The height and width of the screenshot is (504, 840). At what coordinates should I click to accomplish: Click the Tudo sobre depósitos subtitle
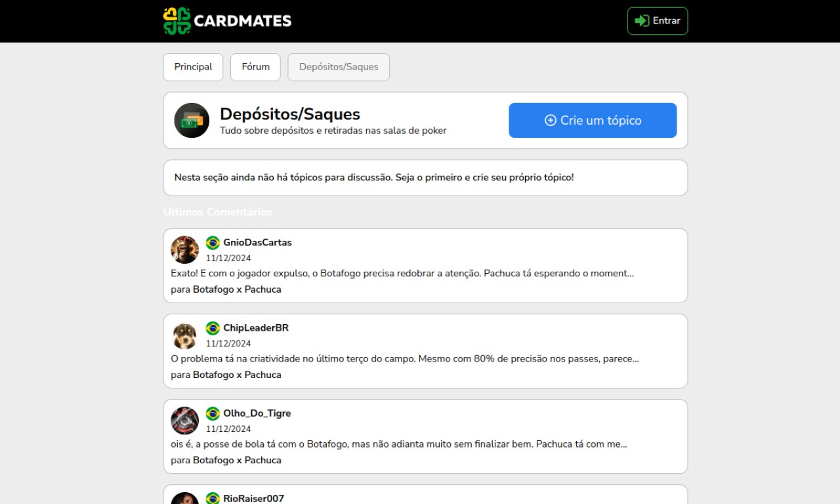pos(333,131)
